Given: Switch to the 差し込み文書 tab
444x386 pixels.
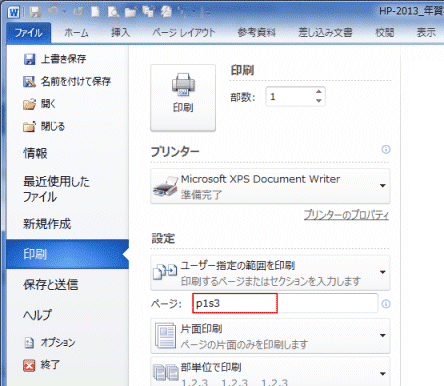Looking at the screenshot, I should (x=325, y=33).
